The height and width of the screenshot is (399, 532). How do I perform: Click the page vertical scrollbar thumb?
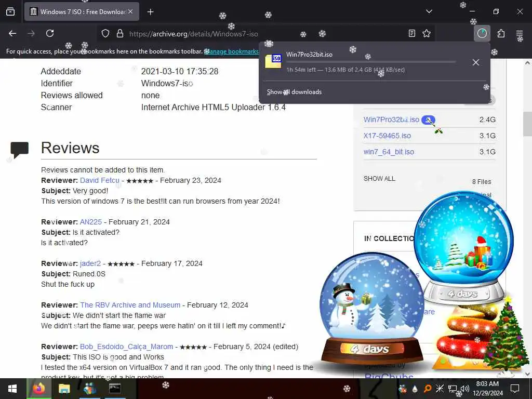(527, 124)
